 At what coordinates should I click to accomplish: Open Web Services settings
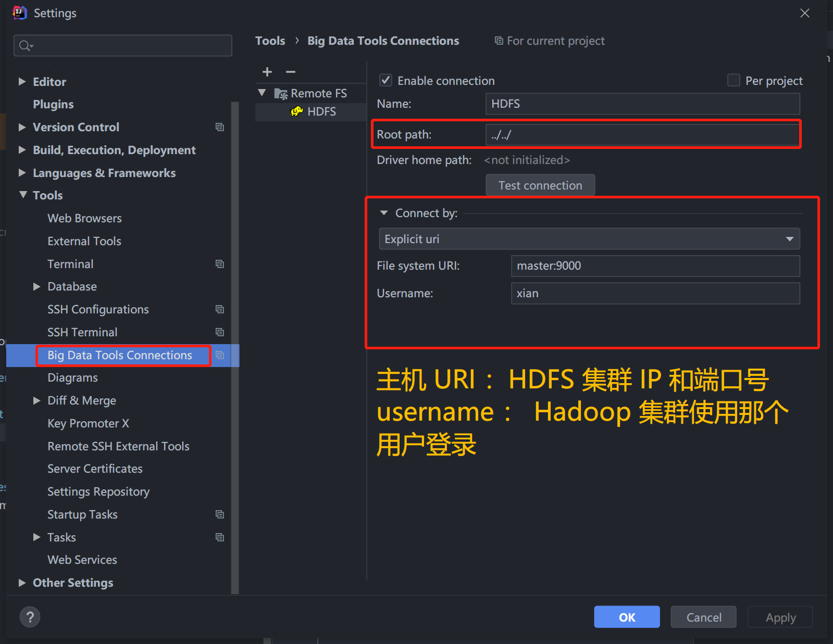click(82, 560)
